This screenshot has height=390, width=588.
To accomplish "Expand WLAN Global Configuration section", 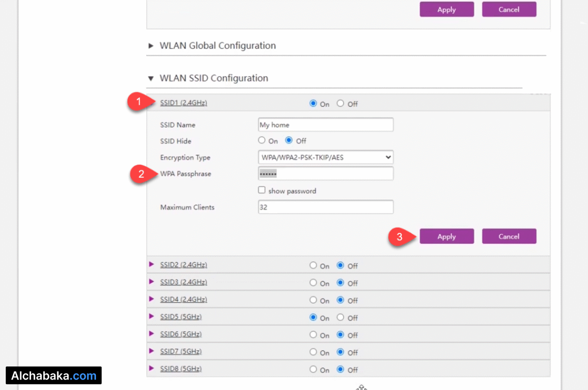I will (x=152, y=46).
